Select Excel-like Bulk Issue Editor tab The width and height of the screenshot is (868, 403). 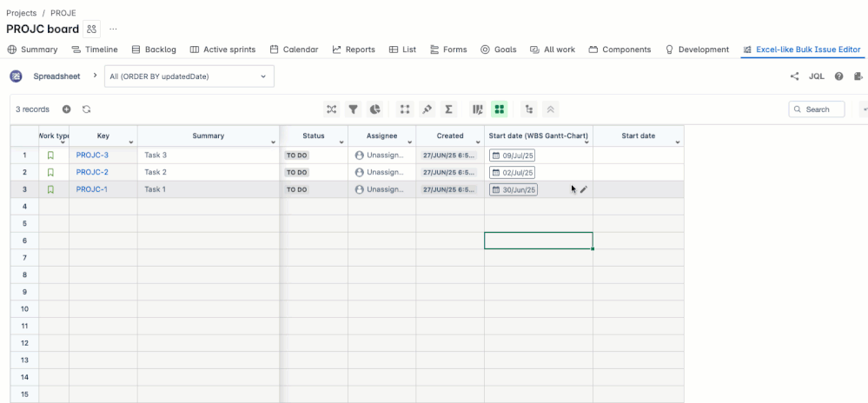[x=802, y=50]
